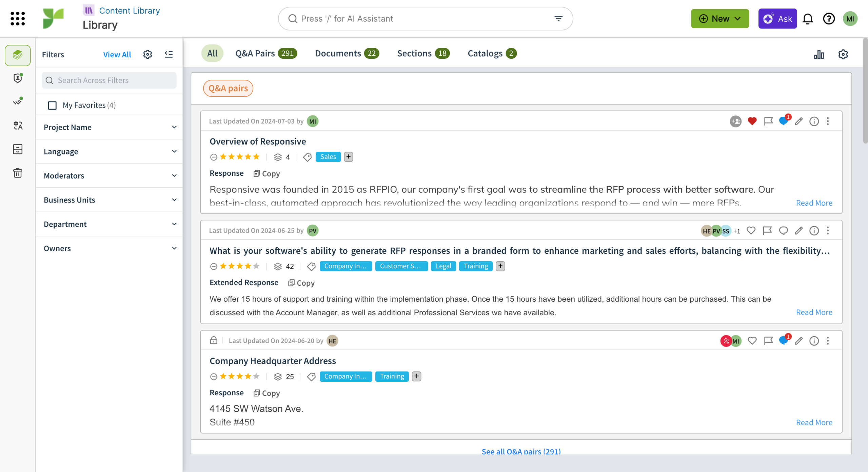Unfavorite Overview of Responsive red heart
This screenshot has width=868, height=472.
(752, 121)
